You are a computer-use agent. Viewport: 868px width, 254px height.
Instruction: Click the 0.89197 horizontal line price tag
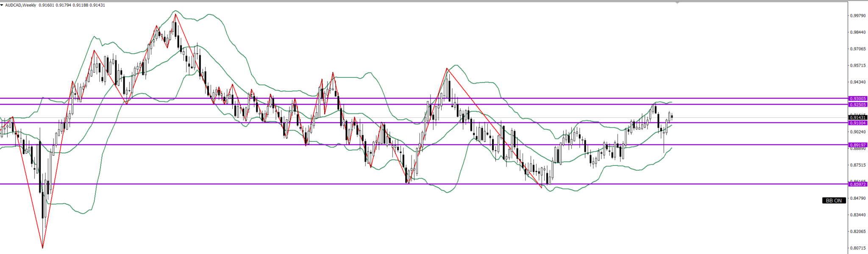[x=857, y=145]
